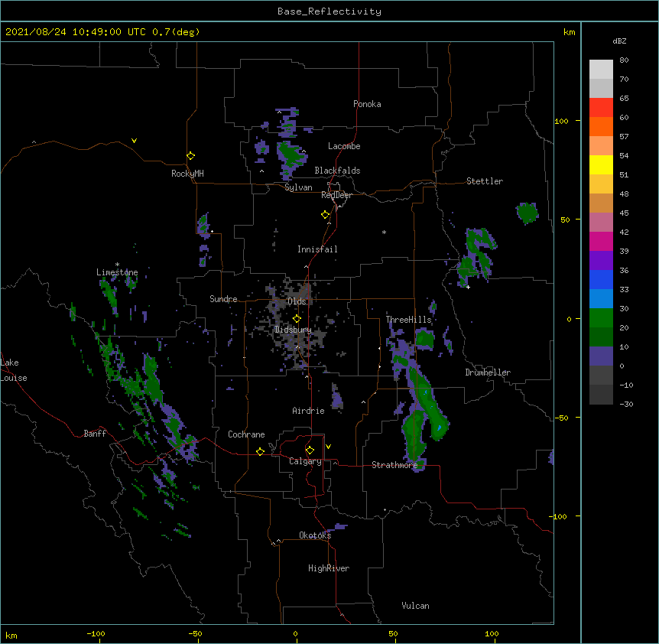Click the magenta 39-42 dBZ legend swatch
The width and height of the screenshot is (659, 644).
click(x=601, y=241)
